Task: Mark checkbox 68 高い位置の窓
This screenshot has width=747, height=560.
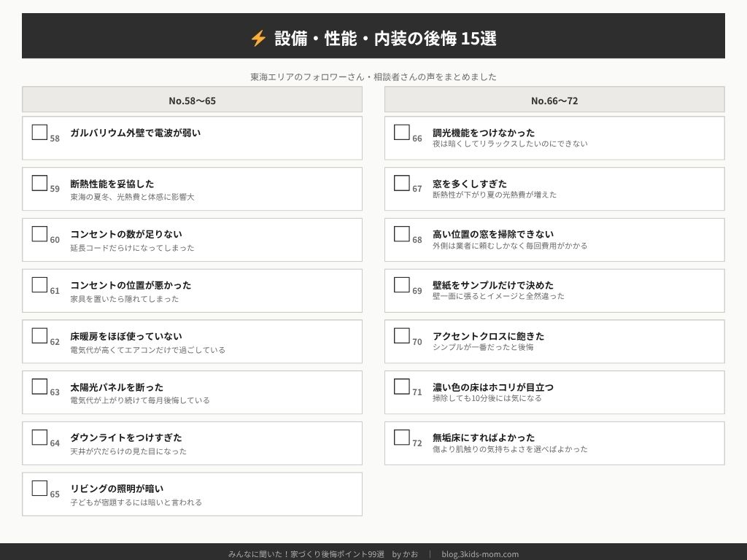Action: [402, 234]
